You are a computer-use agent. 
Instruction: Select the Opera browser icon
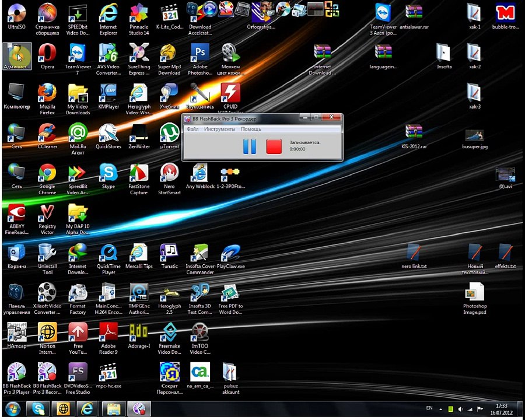click(x=47, y=56)
